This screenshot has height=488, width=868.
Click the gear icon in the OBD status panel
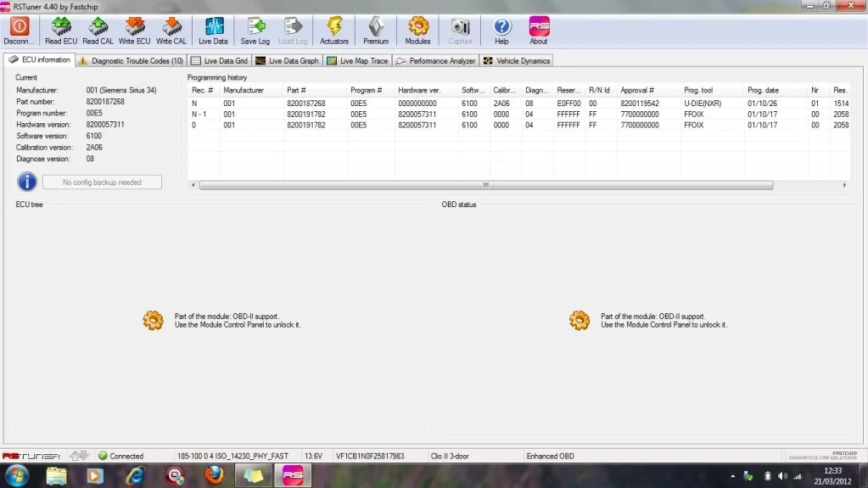579,320
